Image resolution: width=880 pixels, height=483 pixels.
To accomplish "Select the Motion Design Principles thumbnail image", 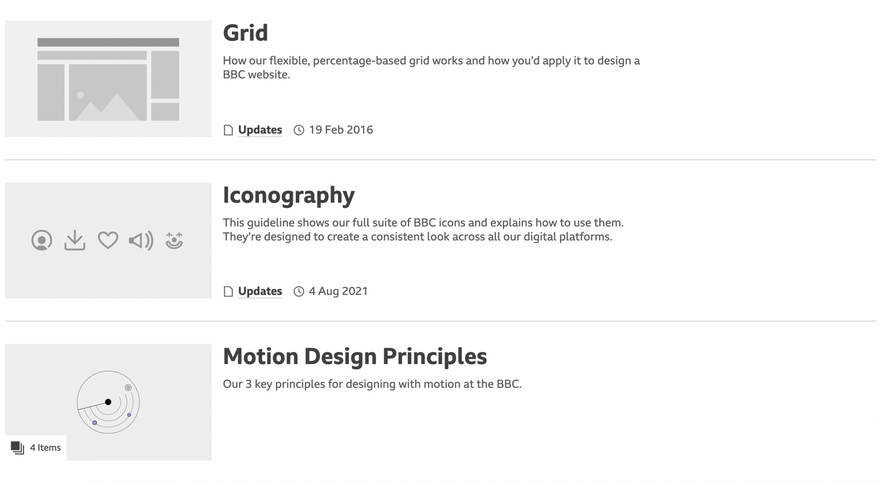I will [108, 400].
